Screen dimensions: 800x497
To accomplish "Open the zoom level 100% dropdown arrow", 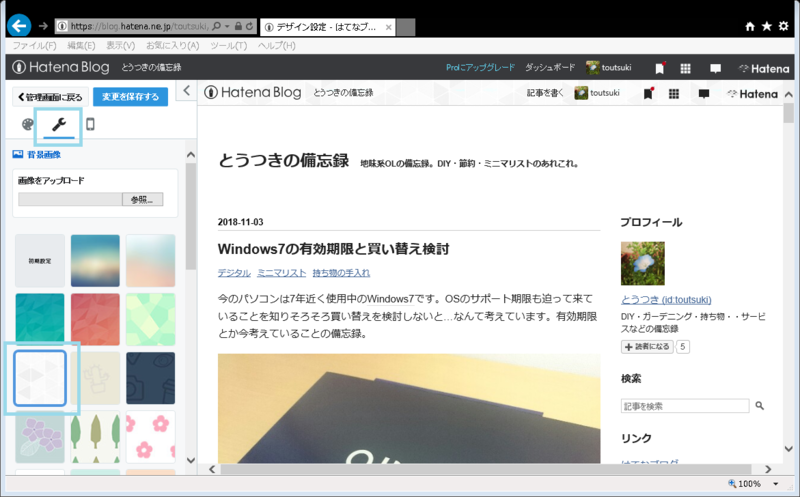I will 776,484.
